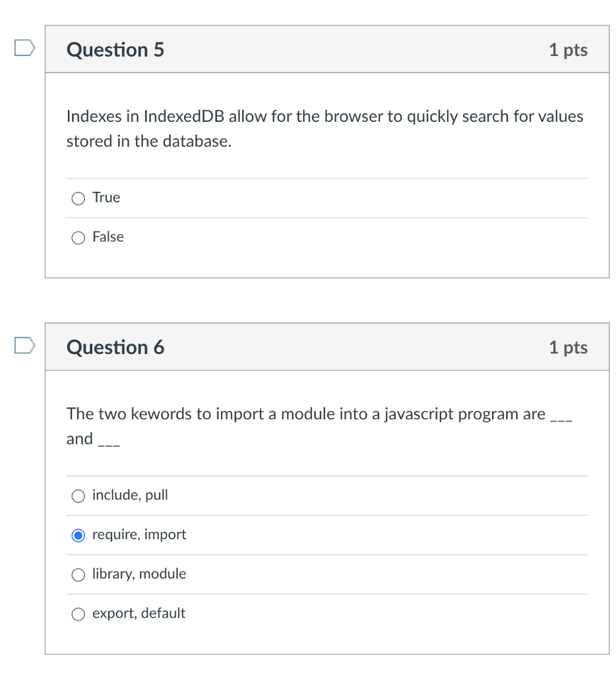This screenshot has width=616, height=675.
Task: Click the Question 6 header title
Action: click(x=115, y=347)
